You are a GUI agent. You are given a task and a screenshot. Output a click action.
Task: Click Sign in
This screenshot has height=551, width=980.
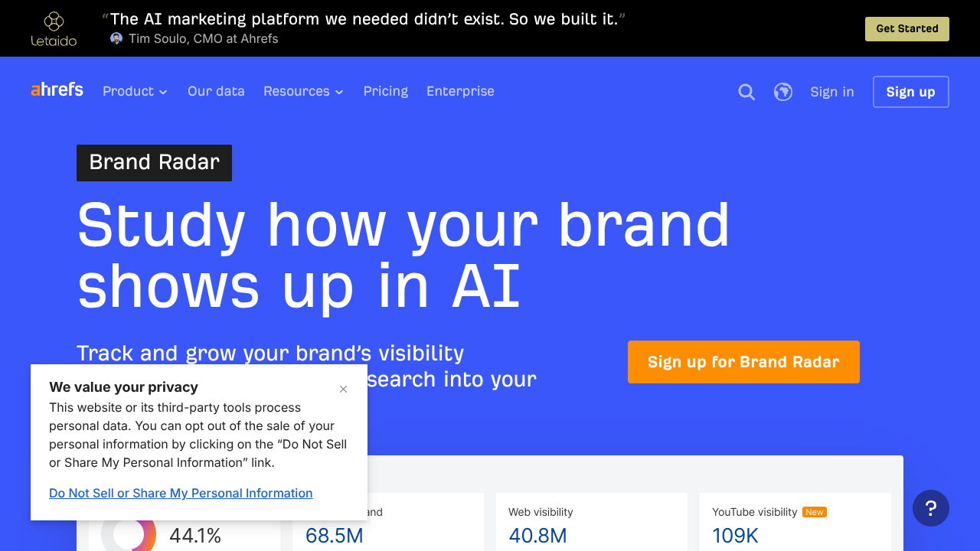(832, 92)
